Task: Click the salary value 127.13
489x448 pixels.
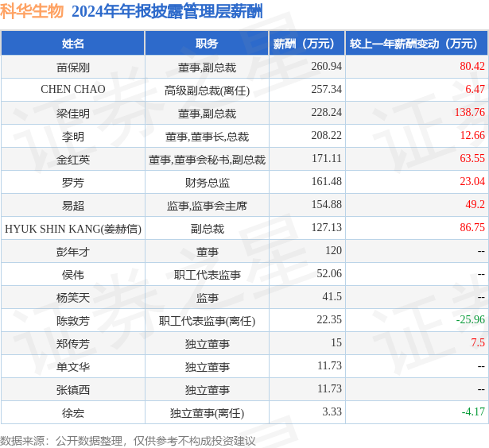Action: (327, 227)
